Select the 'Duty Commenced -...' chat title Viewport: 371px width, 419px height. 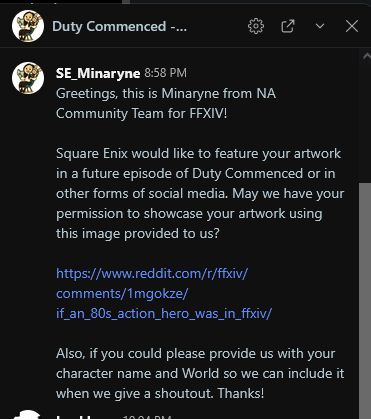coord(119,26)
